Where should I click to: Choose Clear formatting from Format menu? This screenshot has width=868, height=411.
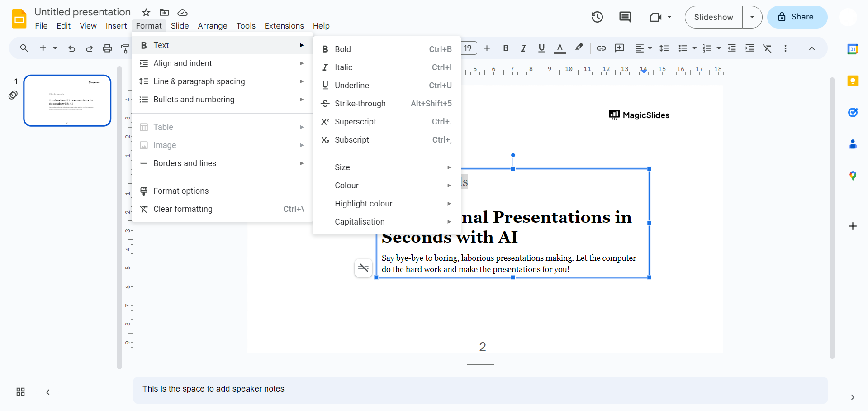(222, 209)
